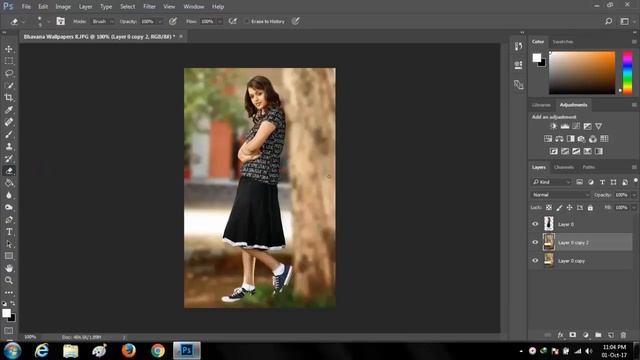Select the Move tool

[x=9, y=49]
